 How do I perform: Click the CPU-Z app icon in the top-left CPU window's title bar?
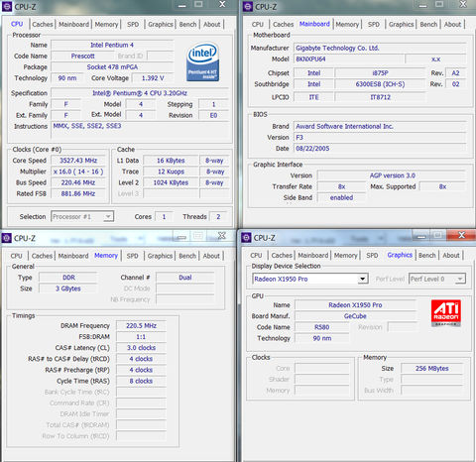(x=7, y=7)
